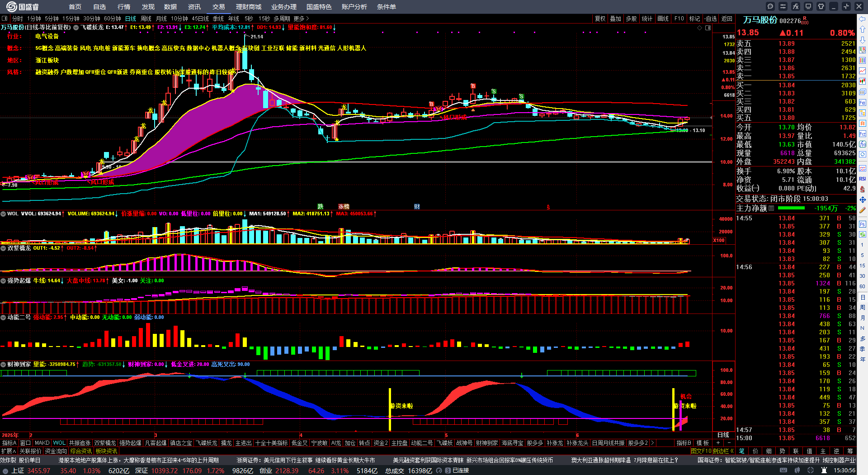This screenshot has width=868, height=475.
Task: Open the skin theme shirt icon
Action: 821,6
